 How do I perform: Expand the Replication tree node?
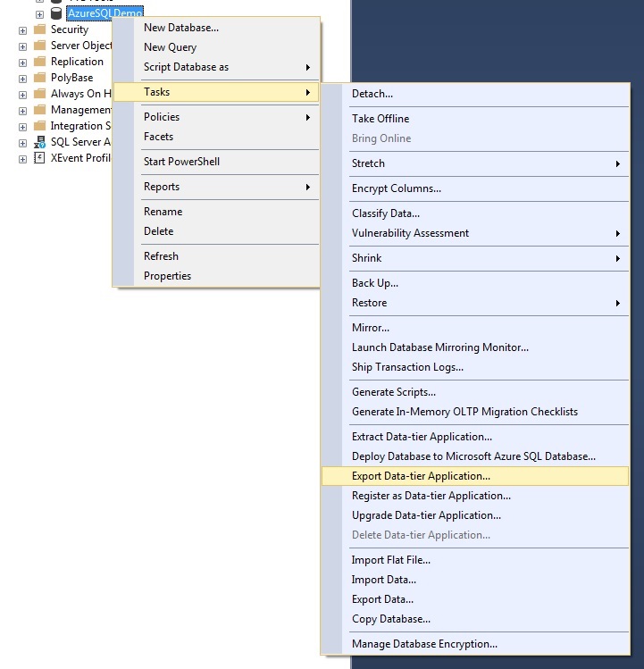tap(22, 63)
